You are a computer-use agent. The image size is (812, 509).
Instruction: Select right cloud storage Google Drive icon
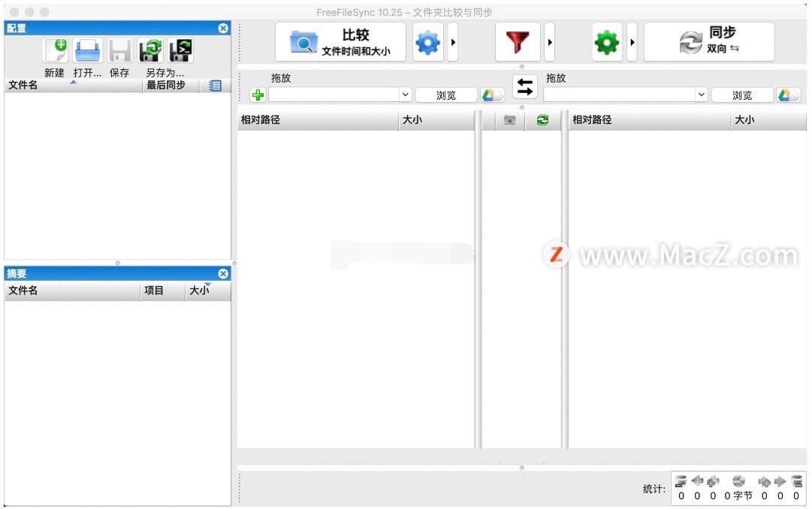788,95
